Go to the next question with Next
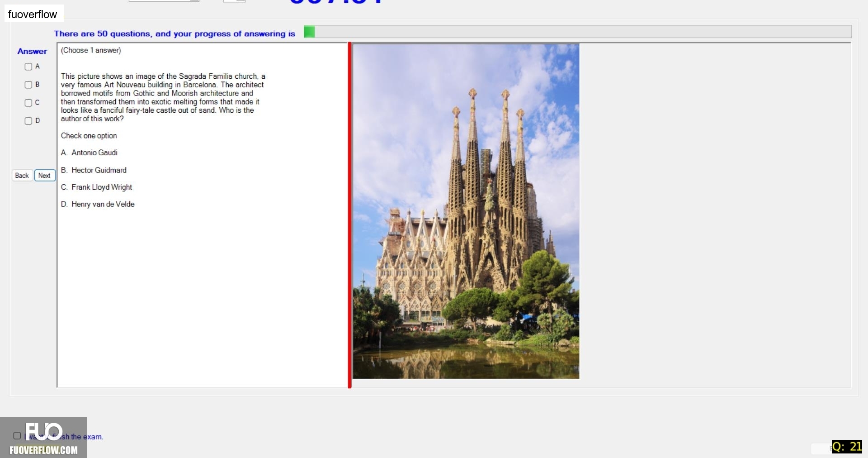Screen dimensions: 868x458 (x=45, y=176)
